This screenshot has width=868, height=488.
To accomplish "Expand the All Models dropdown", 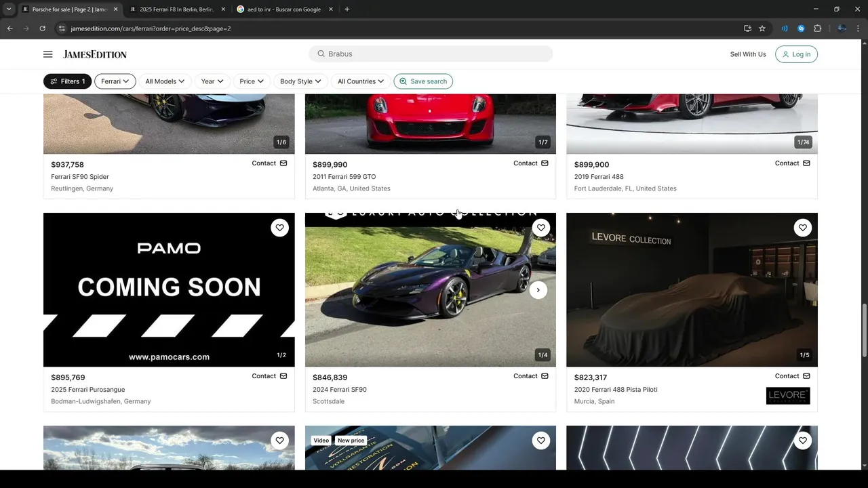I will pos(165,81).
